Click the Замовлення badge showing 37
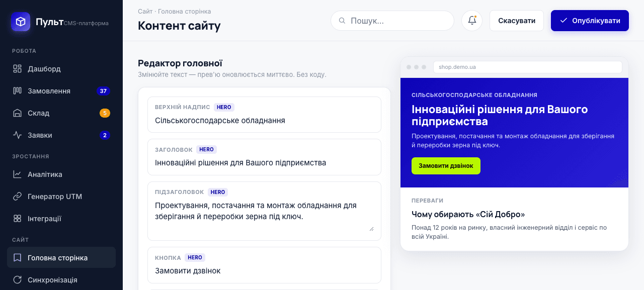The image size is (644, 290). 103,91
